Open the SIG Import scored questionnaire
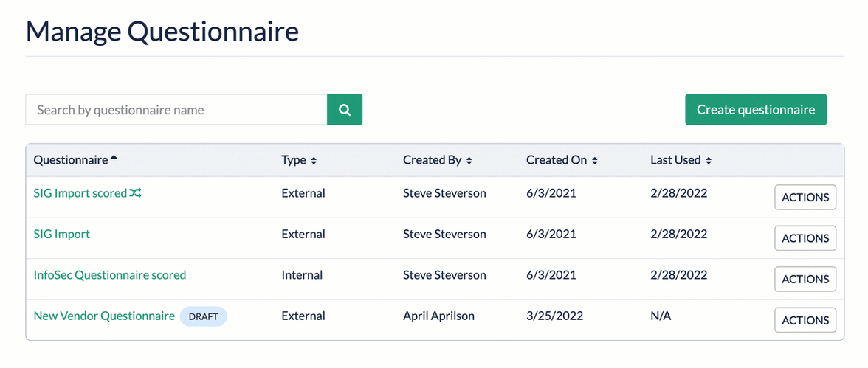Screen dimensions: 868x368 80,193
